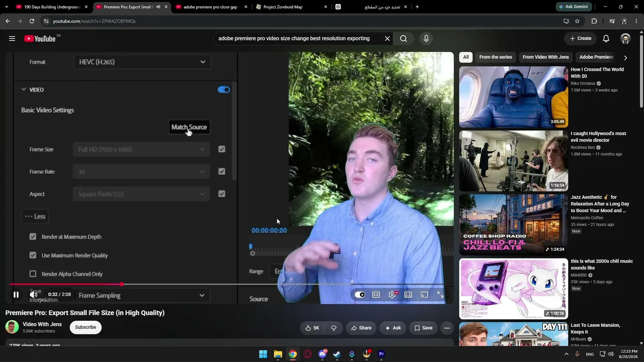The height and width of the screenshot is (362, 644).
Task: Switch to Premiere Pro on the taskbar
Action: [x=381, y=354]
